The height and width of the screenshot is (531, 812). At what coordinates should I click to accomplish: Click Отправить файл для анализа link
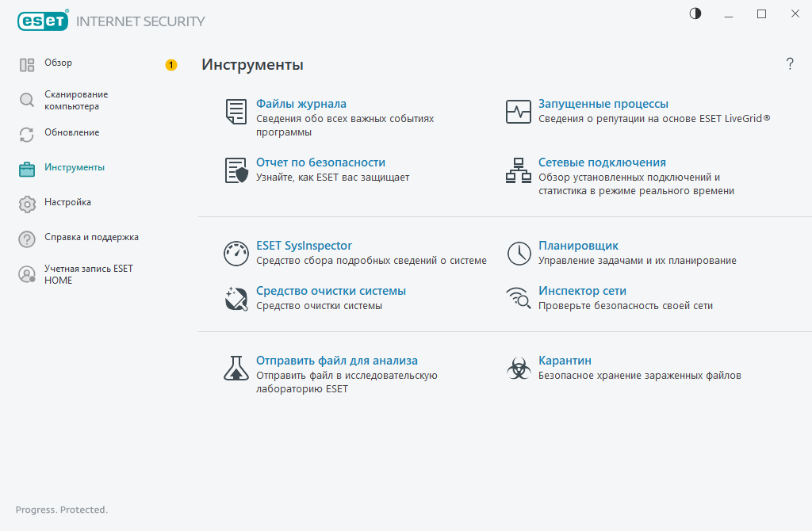click(x=336, y=361)
